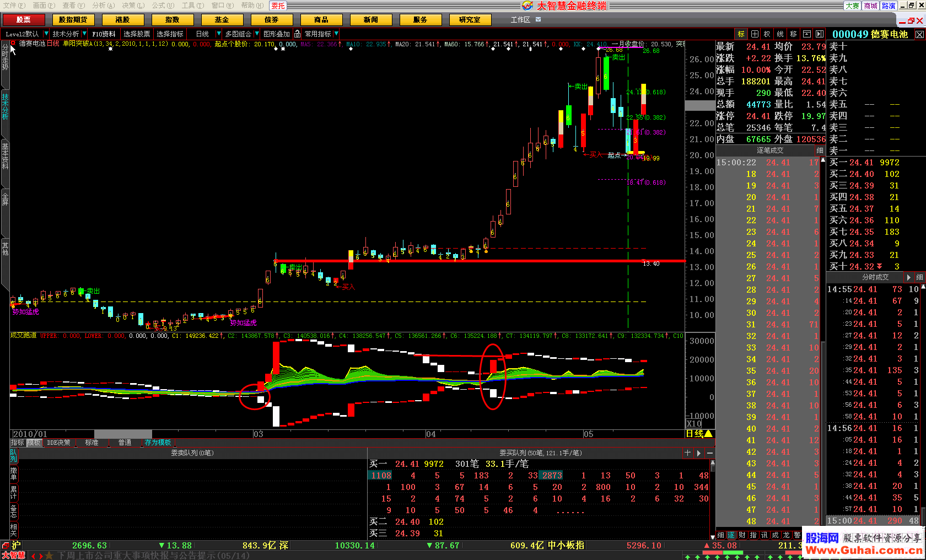Click the 细 icon beside 分时成交 header
The height and width of the screenshot is (560, 926).
919,277
